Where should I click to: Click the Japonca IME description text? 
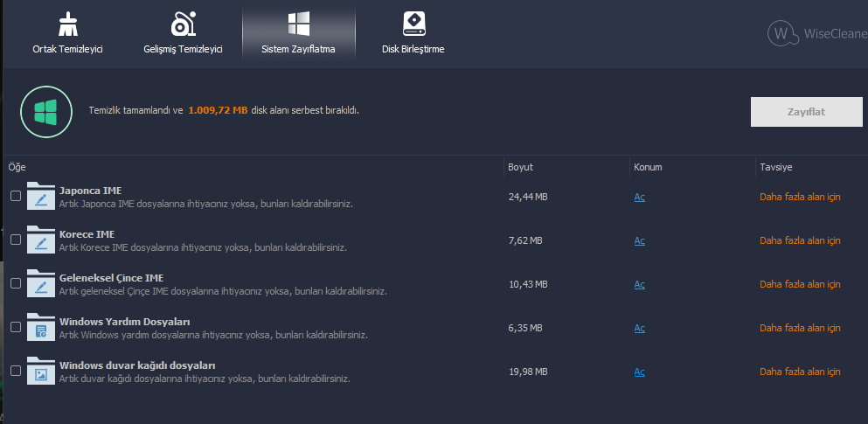[206, 204]
